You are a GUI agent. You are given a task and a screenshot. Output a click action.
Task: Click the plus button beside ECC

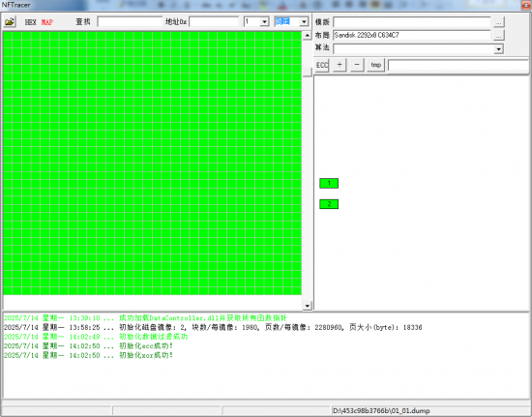point(340,65)
